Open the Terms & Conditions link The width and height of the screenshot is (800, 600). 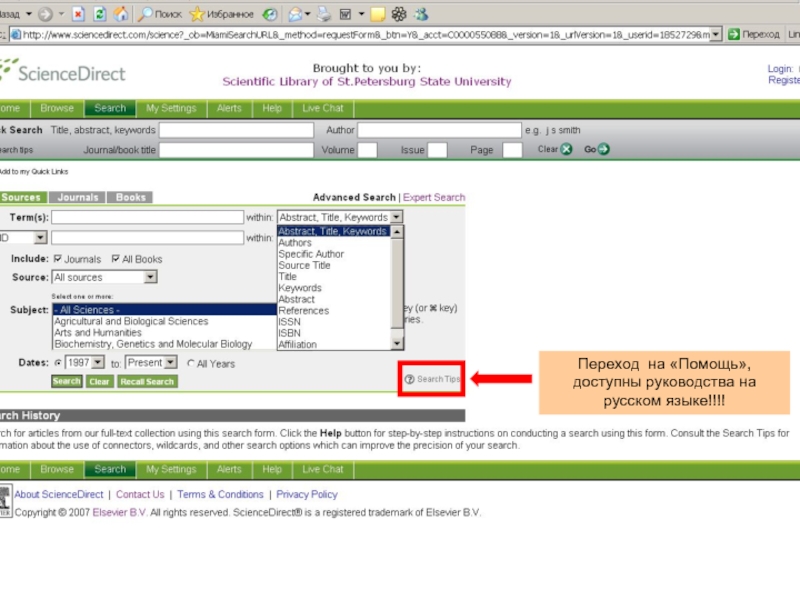[220, 494]
